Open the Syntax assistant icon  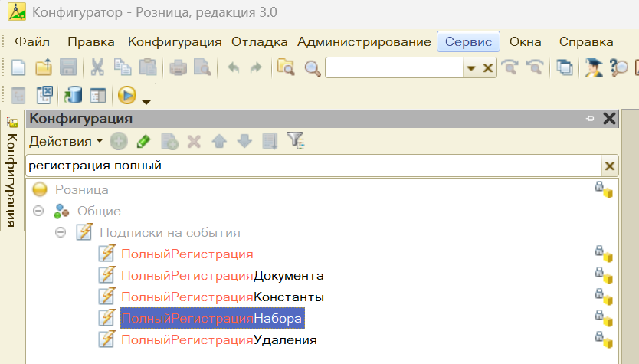tap(594, 67)
